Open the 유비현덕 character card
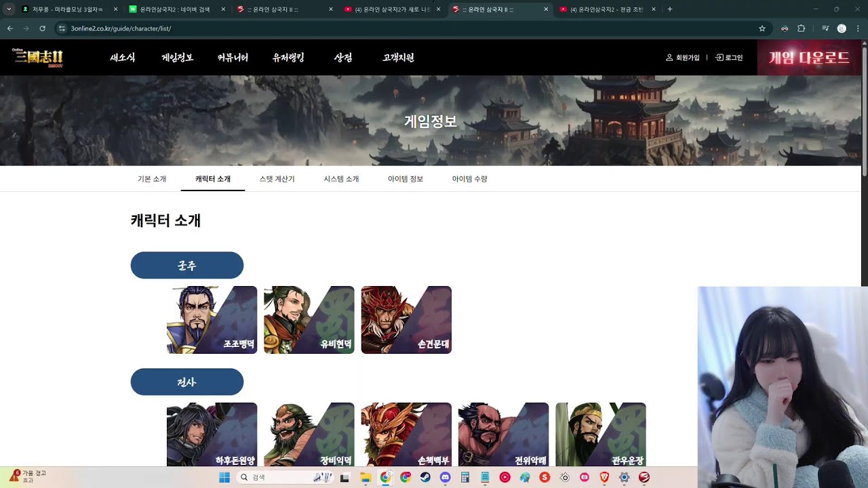The height and width of the screenshot is (488, 868). (309, 320)
